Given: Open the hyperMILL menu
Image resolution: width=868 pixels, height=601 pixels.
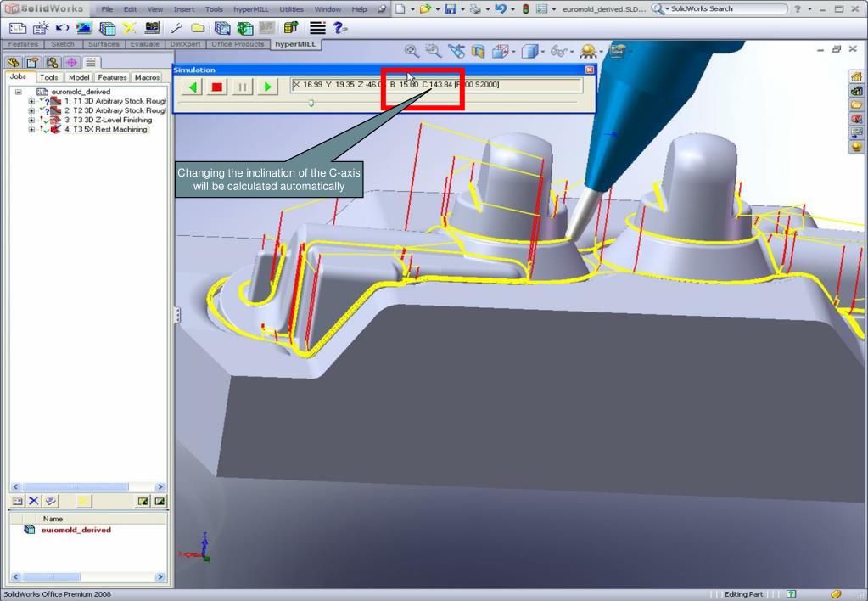Looking at the screenshot, I should (251, 8).
